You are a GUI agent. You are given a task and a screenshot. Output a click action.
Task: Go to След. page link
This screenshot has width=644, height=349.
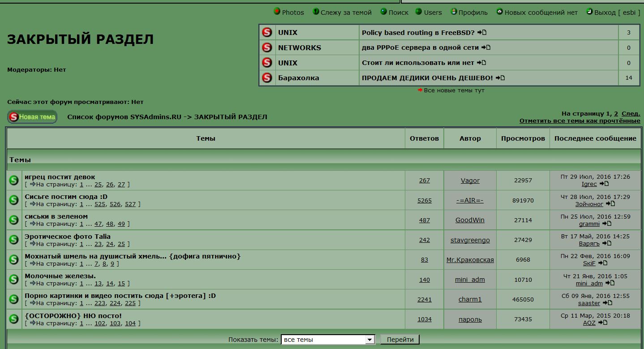point(631,114)
